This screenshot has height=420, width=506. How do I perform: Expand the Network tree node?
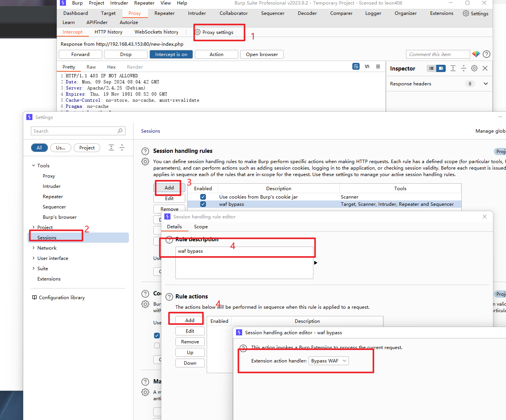[x=34, y=248]
